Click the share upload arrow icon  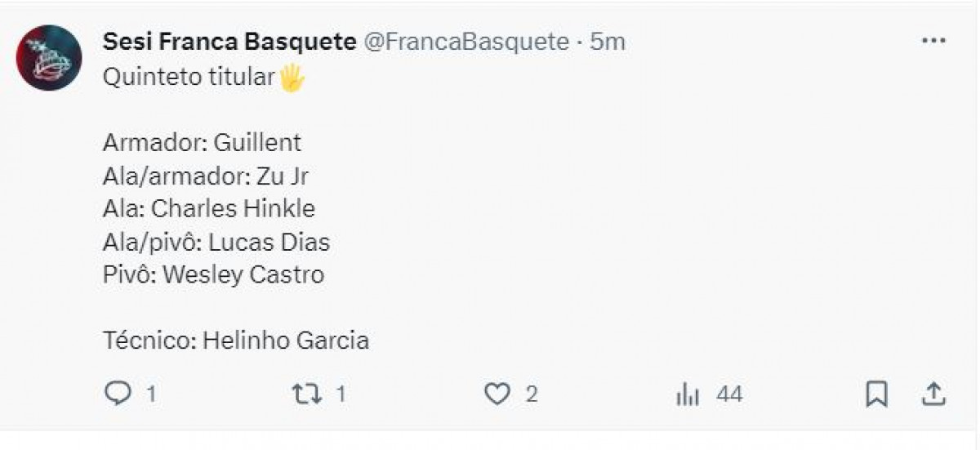(x=932, y=394)
